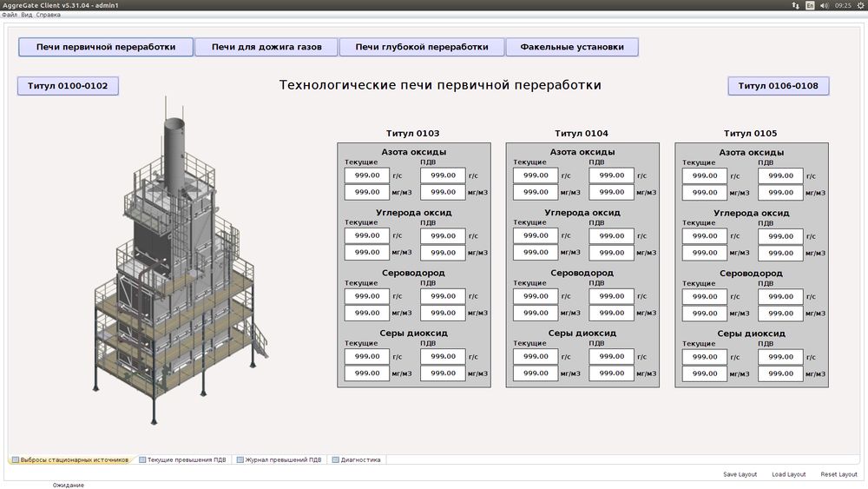868x489 pixels.
Task: Click the volume speaker icon
Action: (x=825, y=5)
